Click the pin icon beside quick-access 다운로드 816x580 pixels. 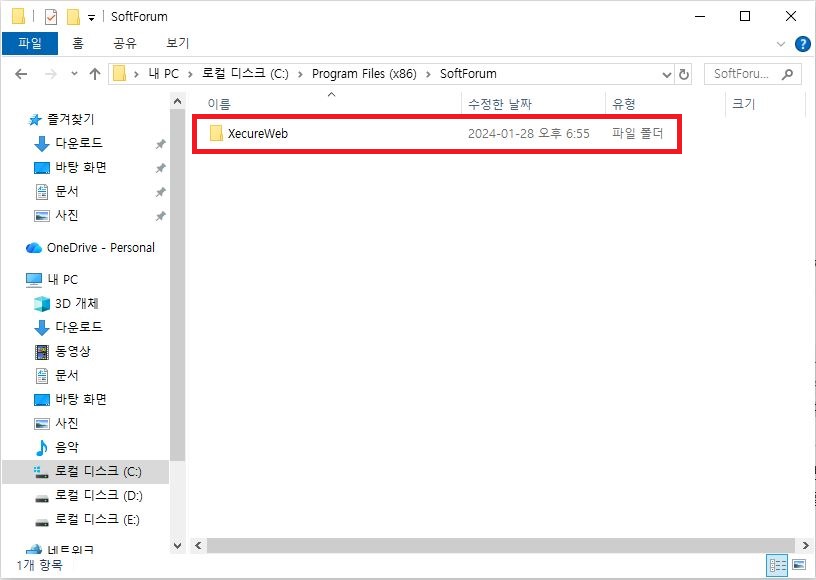click(160, 144)
